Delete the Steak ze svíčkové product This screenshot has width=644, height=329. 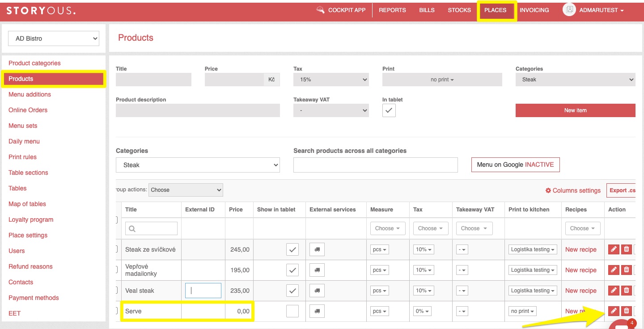tap(627, 249)
